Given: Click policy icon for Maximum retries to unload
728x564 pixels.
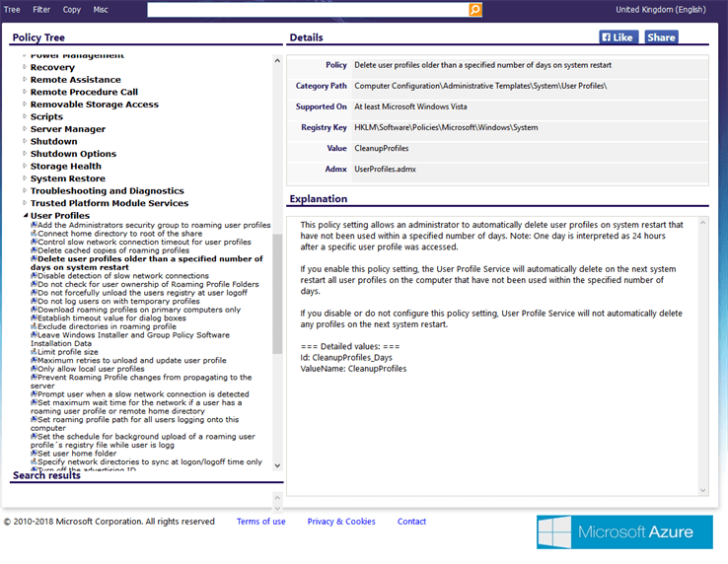Looking at the screenshot, I should click(34, 360).
